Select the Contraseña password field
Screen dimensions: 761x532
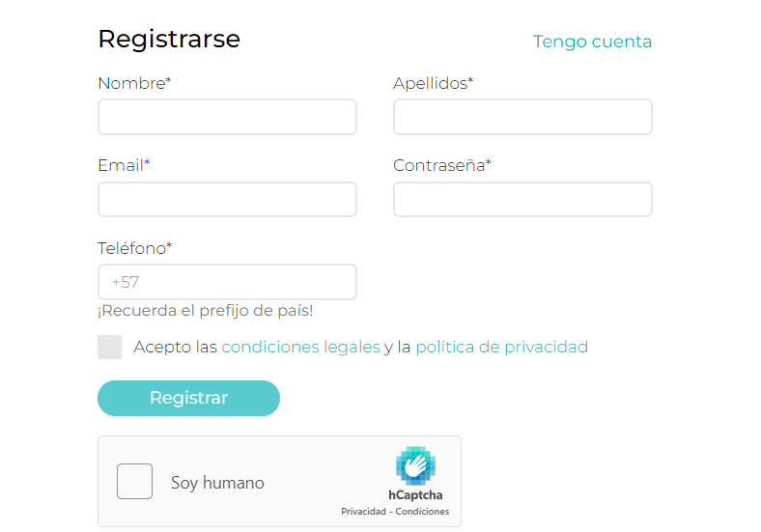pos(522,200)
